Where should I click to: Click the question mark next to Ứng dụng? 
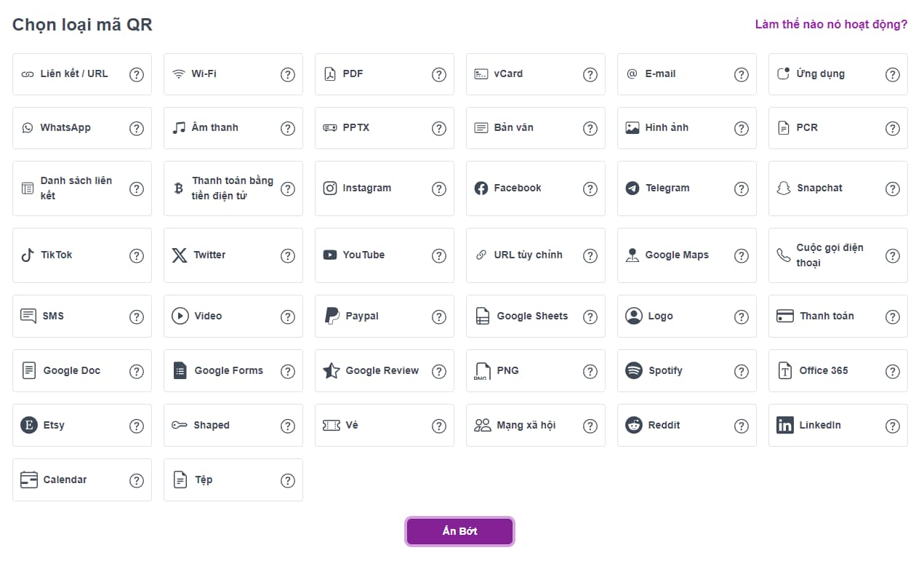[893, 74]
